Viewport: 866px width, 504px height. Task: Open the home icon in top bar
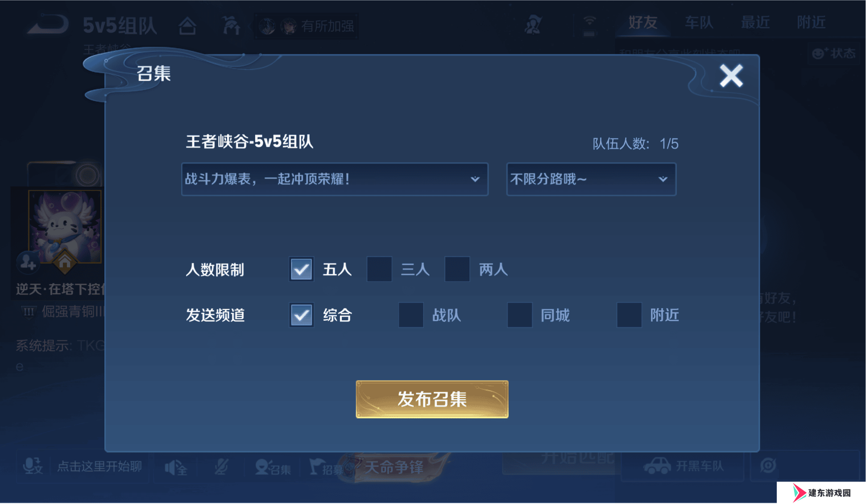(187, 25)
